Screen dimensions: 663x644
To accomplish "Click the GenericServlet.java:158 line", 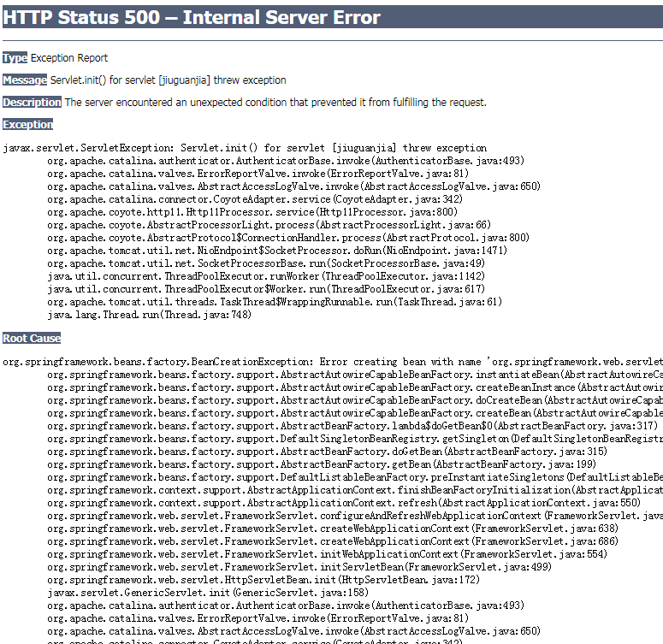I will 208,593.
